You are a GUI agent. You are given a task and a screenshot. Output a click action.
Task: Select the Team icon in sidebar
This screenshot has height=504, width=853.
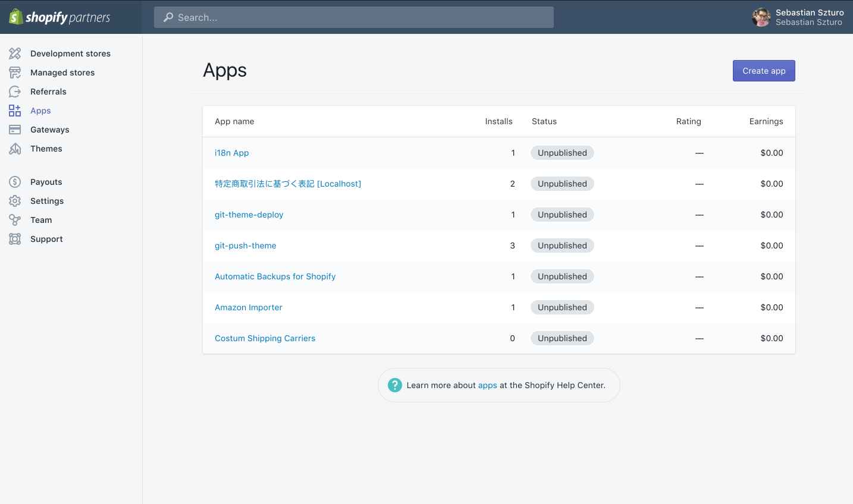15,219
